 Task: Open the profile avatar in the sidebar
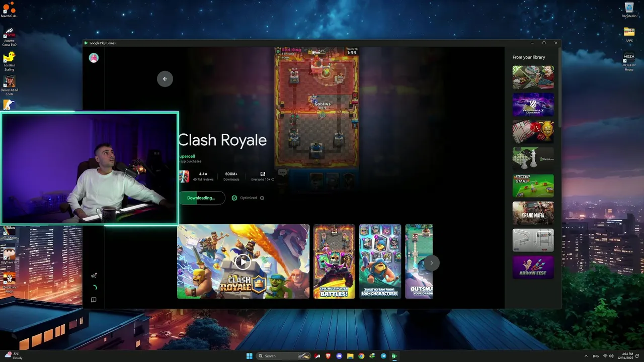point(94,58)
